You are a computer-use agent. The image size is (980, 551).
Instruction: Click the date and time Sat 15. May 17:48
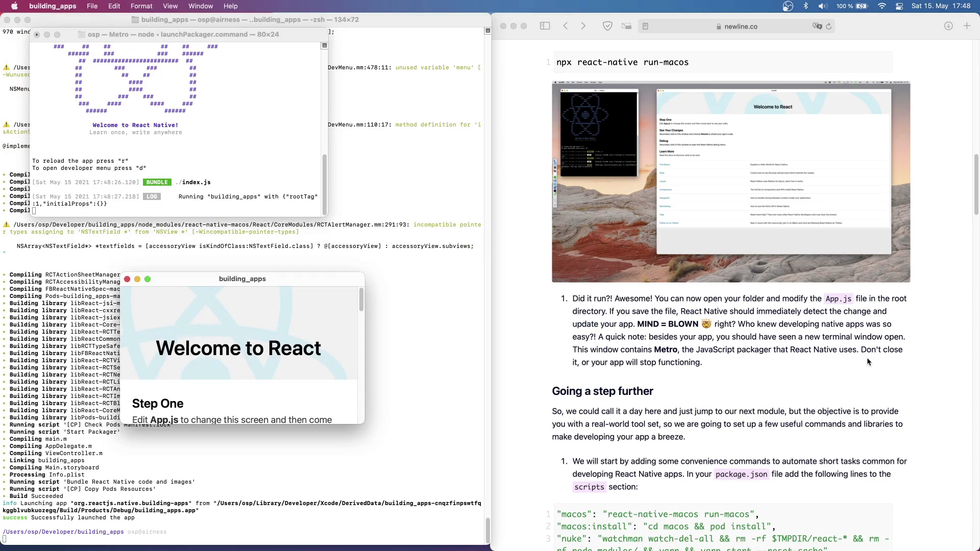click(941, 6)
